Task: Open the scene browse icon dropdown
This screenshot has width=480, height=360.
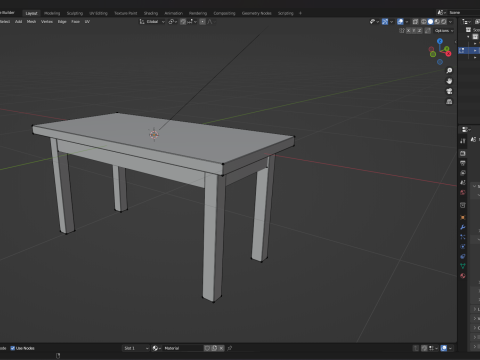Action: click(442, 12)
